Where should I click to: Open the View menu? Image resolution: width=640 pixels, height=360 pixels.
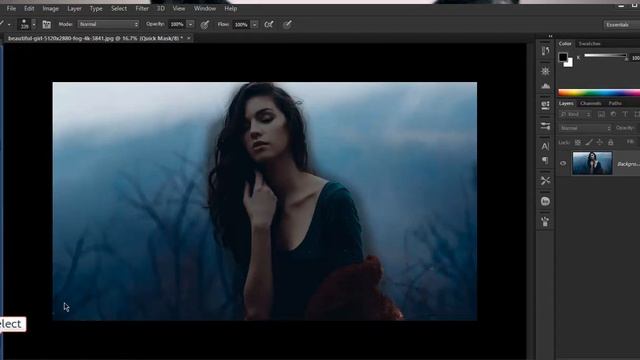(179, 8)
